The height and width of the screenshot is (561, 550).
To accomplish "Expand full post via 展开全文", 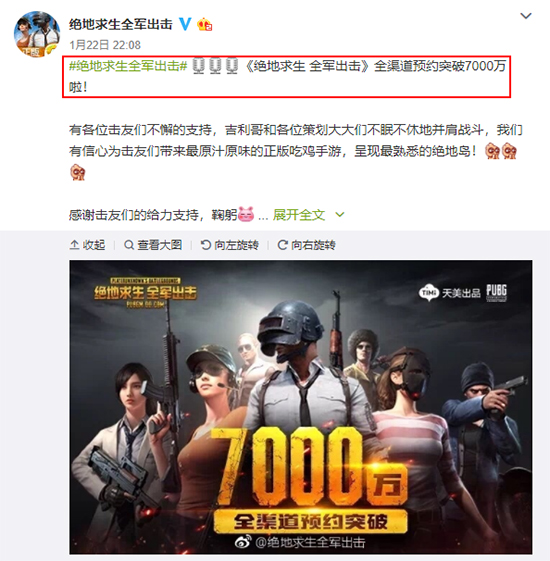I will [x=298, y=215].
